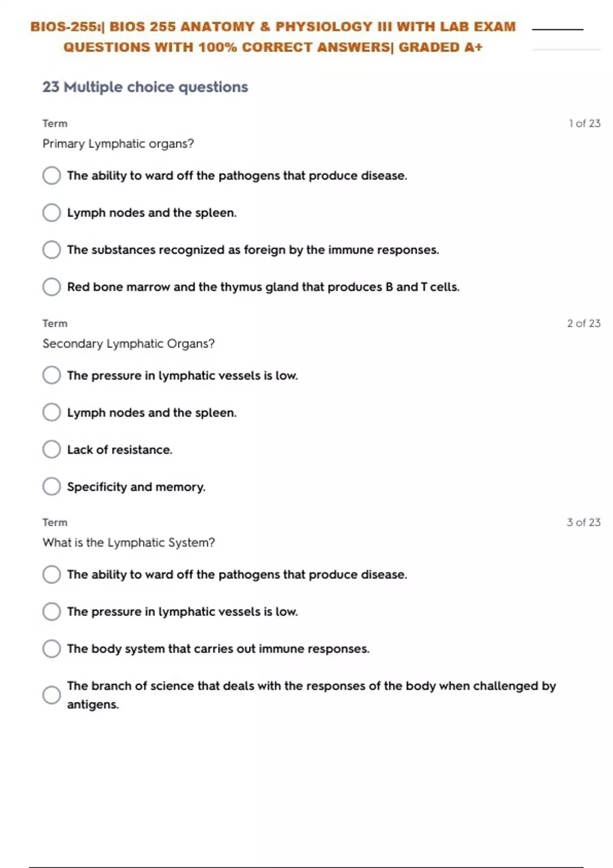The width and height of the screenshot is (613, 868).
Task: Pick "pressure in lymphatic vessels is low" for Lymphatic System question
Action: click(x=52, y=611)
